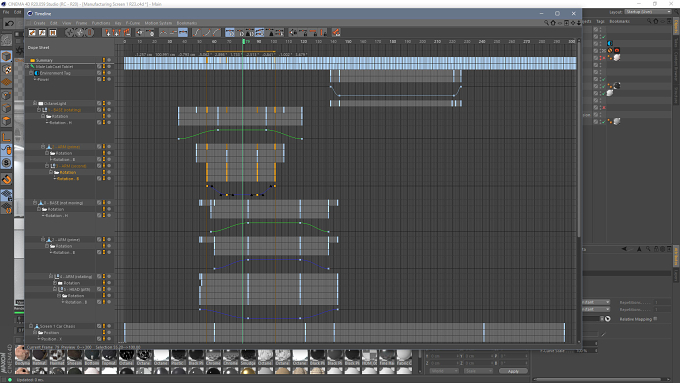Image resolution: width=680 pixels, height=383 pixels.
Task: Switch Timeline to Dope Sheet mode icon
Action: coord(32,33)
